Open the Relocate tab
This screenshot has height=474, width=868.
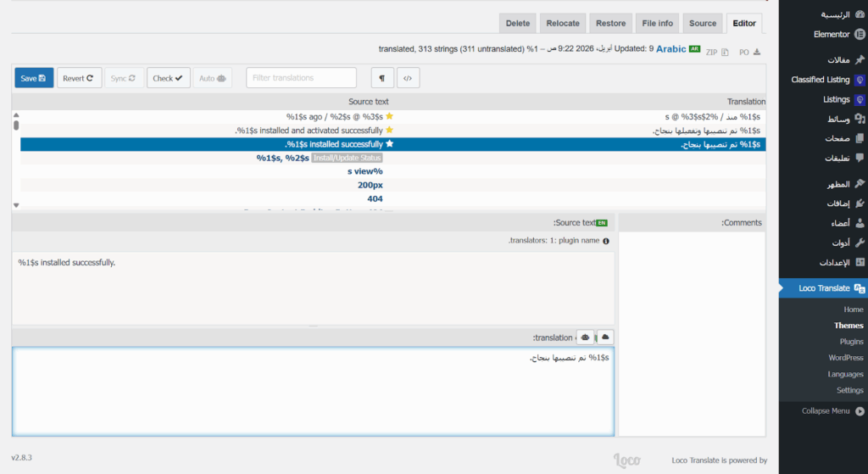pyautogui.click(x=563, y=23)
